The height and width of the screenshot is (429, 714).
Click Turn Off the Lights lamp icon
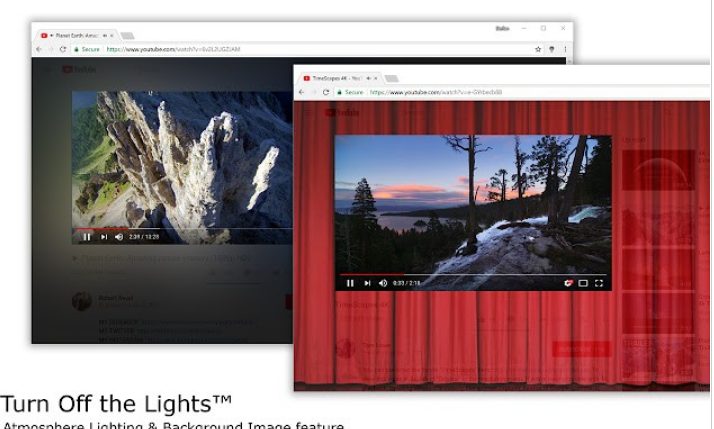pos(551,49)
